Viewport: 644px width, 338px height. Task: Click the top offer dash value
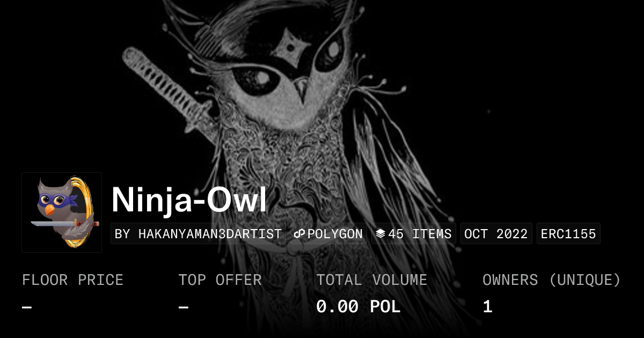(184, 307)
